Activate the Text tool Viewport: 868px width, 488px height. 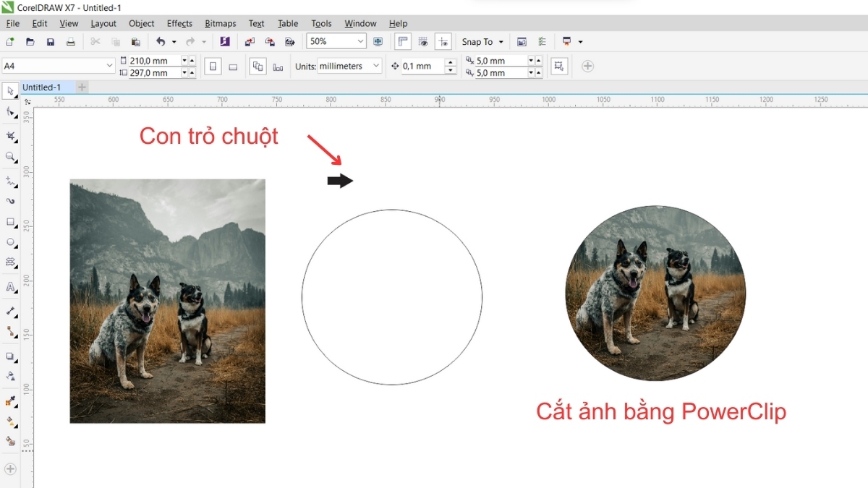(x=10, y=287)
